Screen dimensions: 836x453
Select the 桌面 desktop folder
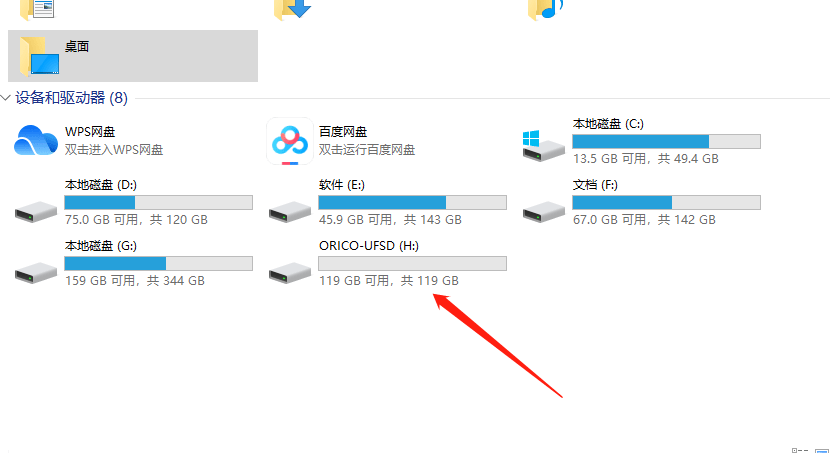133,56
